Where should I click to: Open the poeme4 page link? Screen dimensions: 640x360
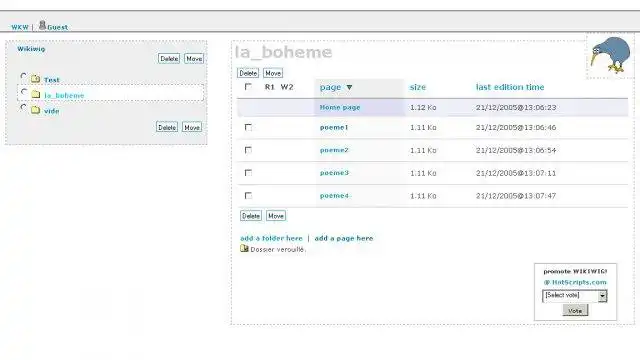(x=334, y=196)
